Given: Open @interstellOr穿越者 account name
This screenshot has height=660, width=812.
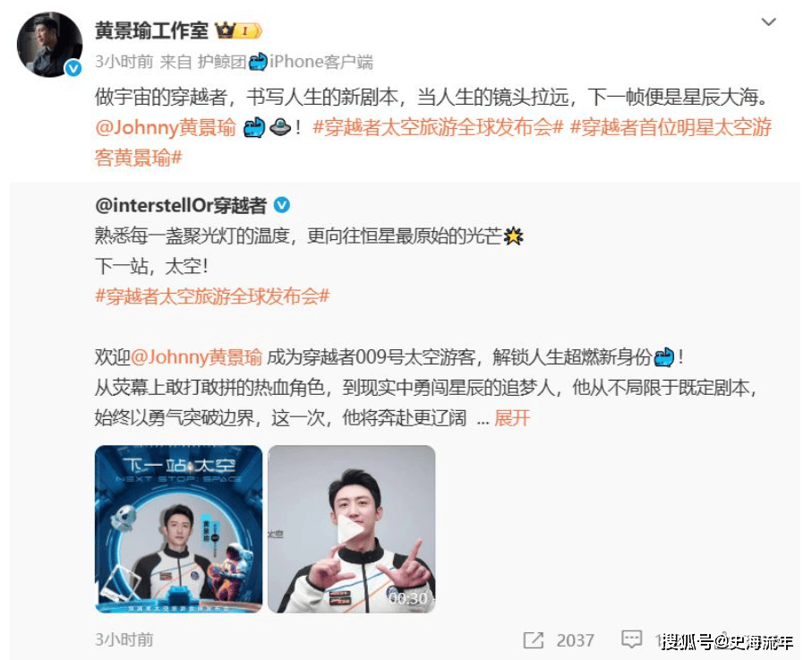Looking at the screenshot, I should tap(181, 206).
